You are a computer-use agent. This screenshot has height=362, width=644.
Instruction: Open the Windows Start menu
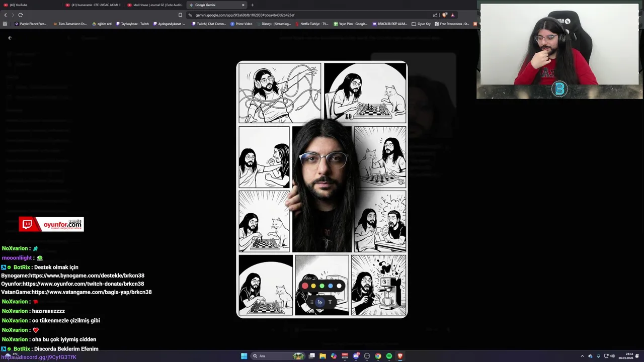(x=244, y=356)
